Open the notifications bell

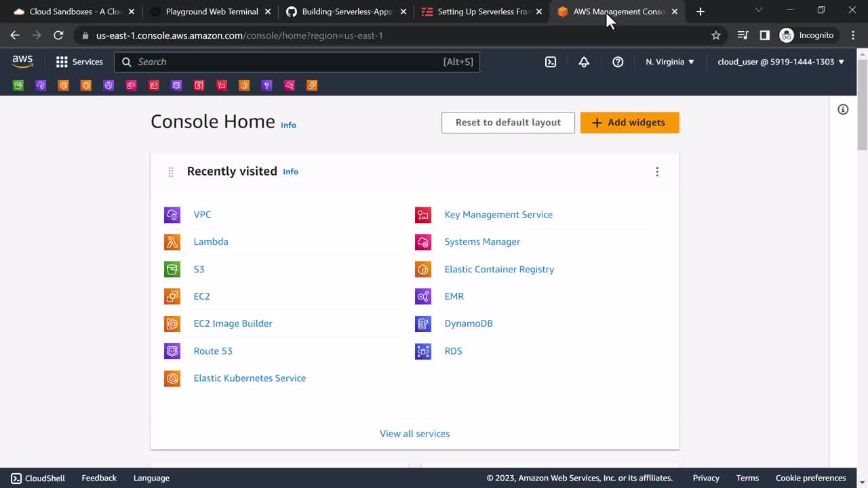pos(584,62)
